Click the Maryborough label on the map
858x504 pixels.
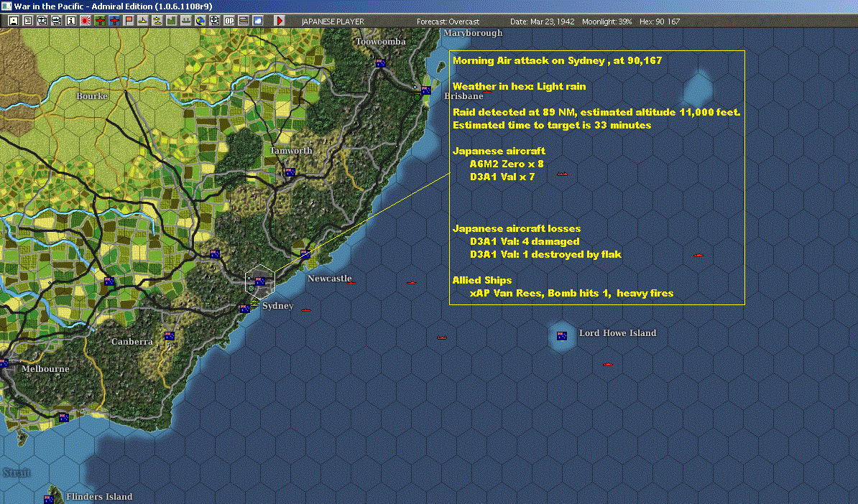(x=473, y=33)
